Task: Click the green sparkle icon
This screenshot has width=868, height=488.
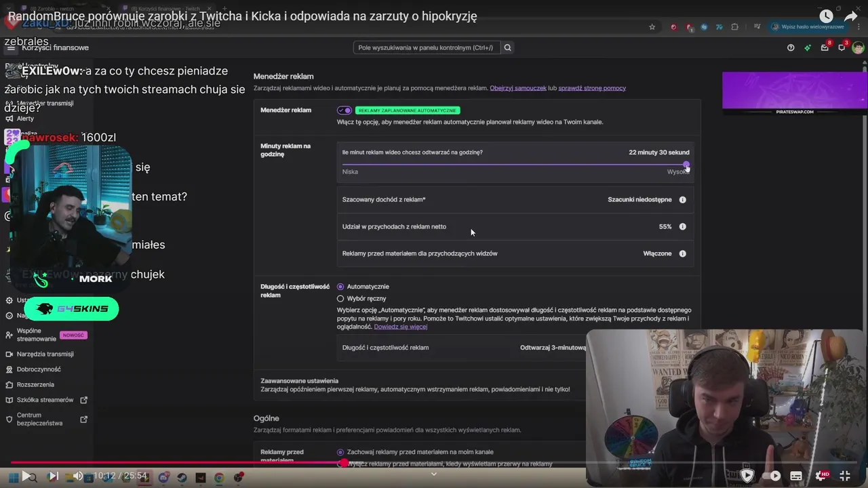Action: (x=807, y=47)
